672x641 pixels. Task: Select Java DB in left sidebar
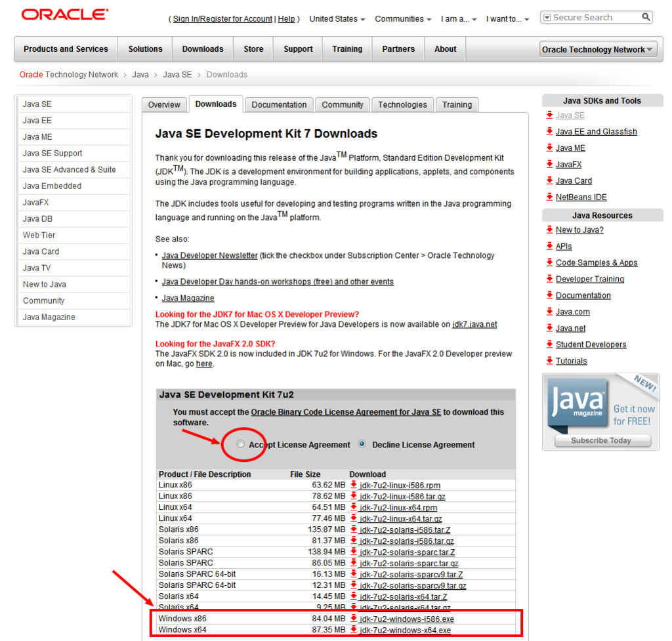pos(73,218)
